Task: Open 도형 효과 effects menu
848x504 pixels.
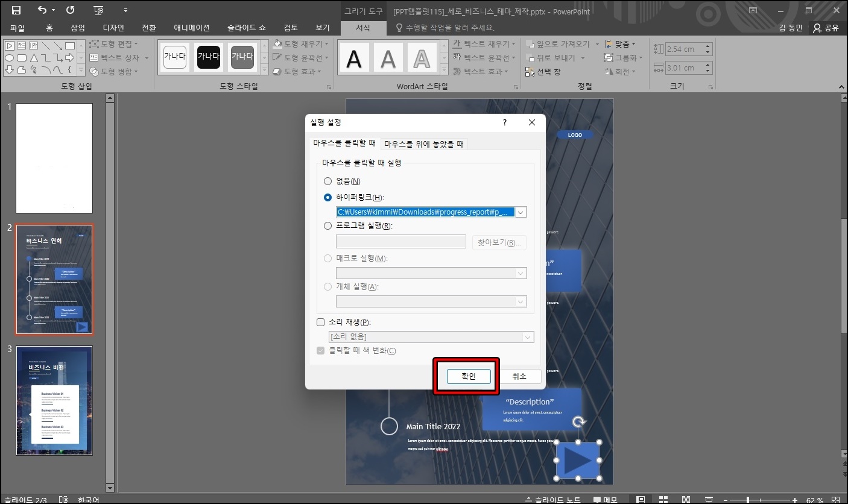Action: pos(297,72)
